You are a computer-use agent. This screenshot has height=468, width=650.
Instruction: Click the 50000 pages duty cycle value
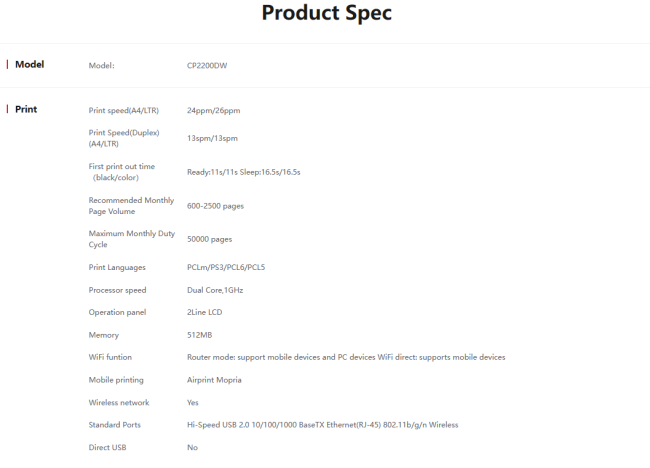click(x=209, y=239)
